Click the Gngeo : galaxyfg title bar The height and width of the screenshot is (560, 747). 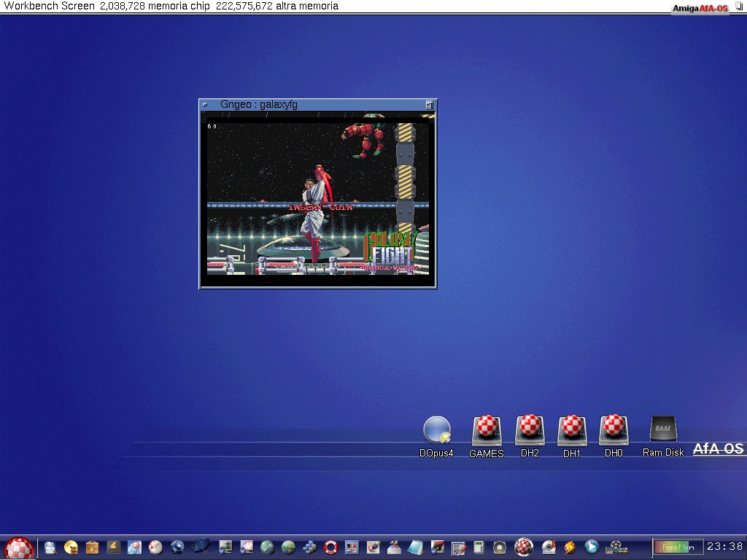point(314,105)
